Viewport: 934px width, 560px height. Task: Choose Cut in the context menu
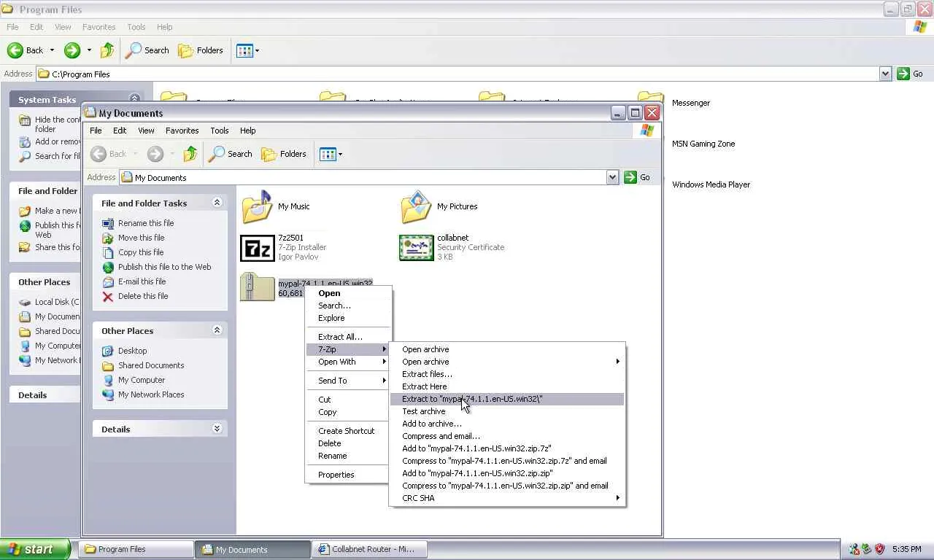348,400
